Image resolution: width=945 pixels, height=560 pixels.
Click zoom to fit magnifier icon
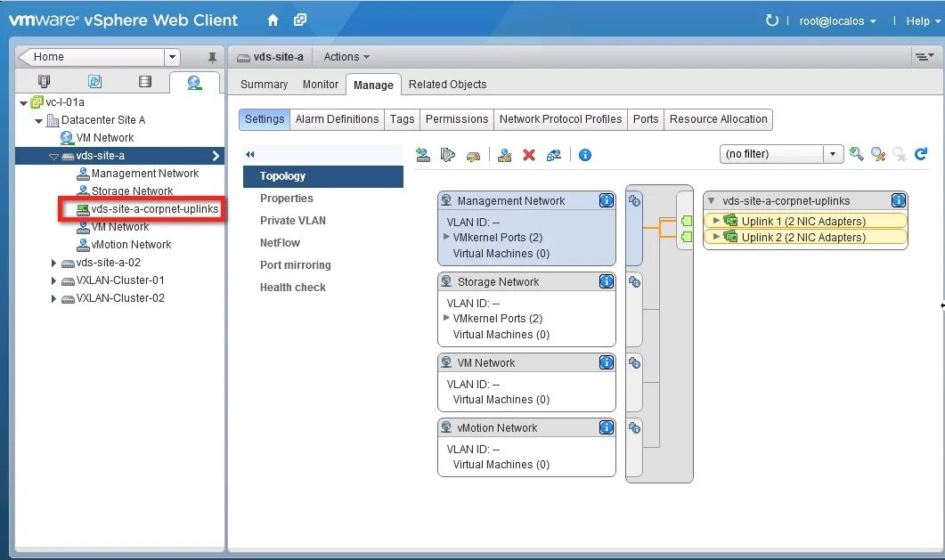coord(878,154)
